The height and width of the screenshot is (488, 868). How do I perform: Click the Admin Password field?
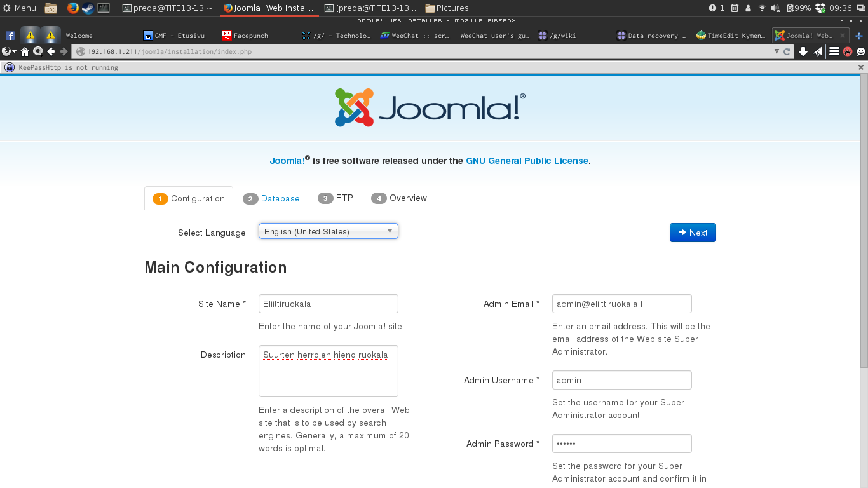[622, 444]
